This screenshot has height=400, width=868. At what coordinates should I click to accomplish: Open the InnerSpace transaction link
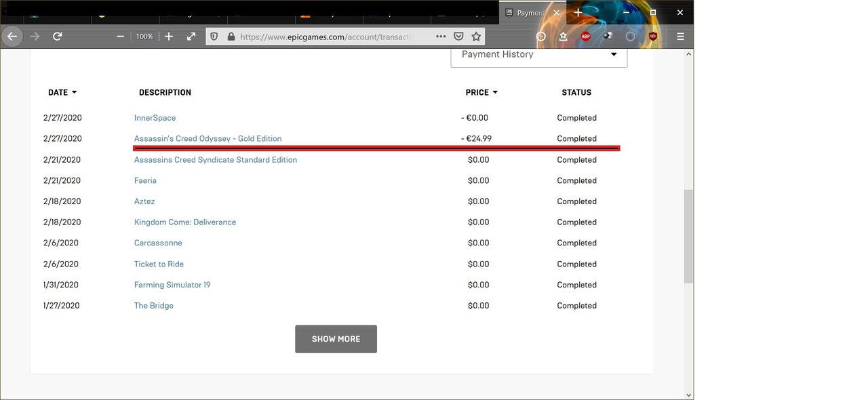(x=155, y=118)
